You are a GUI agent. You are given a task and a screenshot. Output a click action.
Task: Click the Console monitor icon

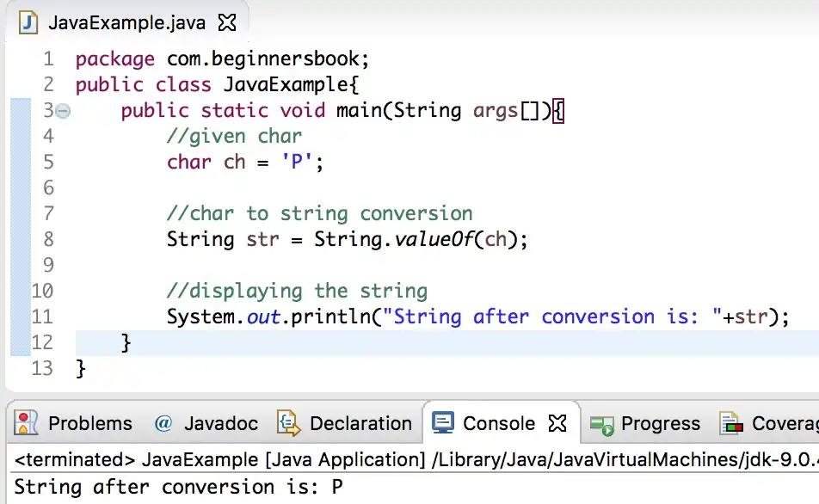click(443, 423)
